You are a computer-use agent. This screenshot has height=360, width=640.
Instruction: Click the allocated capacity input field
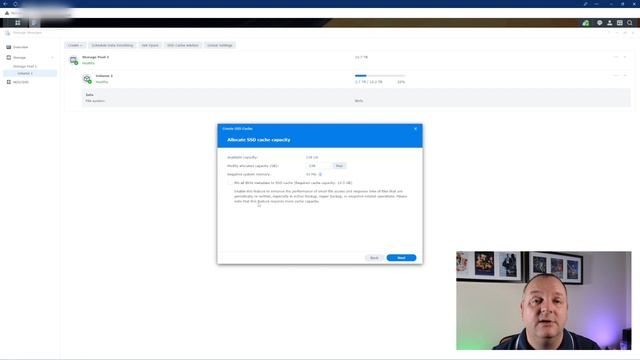point(318,166)
